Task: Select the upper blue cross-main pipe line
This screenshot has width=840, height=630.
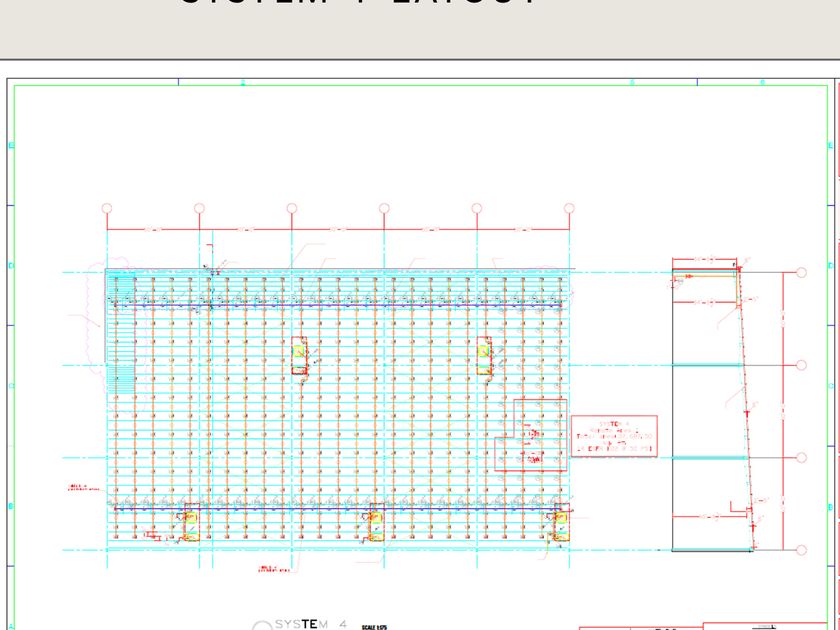Action: tap(338, 306)
